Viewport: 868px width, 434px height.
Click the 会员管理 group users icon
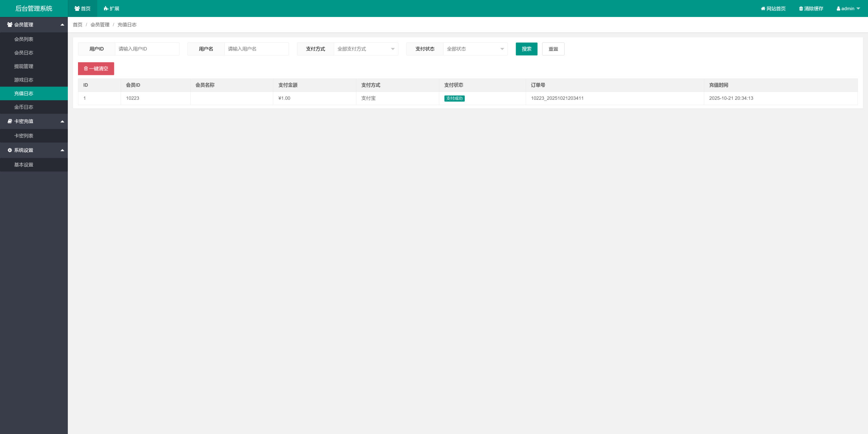pos(9,25)
